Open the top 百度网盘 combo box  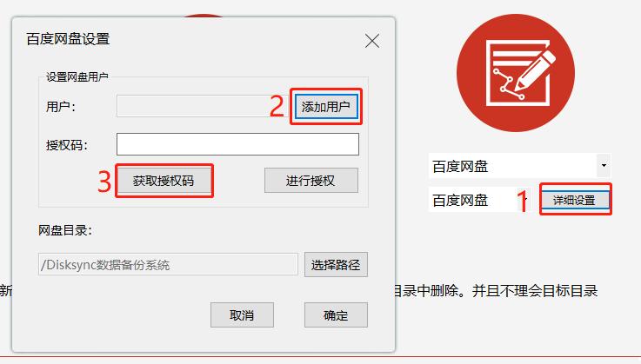(x=519, y=166)
